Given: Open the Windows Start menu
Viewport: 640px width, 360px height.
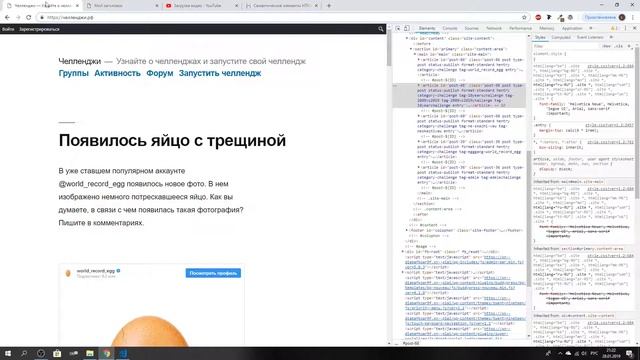Looking at the screenshot, I should tap(8, 353).
